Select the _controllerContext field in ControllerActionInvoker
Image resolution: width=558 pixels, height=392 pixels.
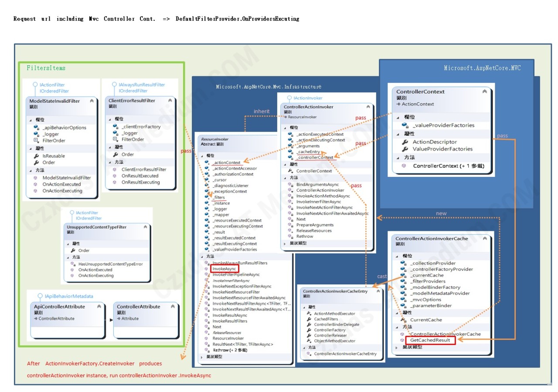coord(314,158)
